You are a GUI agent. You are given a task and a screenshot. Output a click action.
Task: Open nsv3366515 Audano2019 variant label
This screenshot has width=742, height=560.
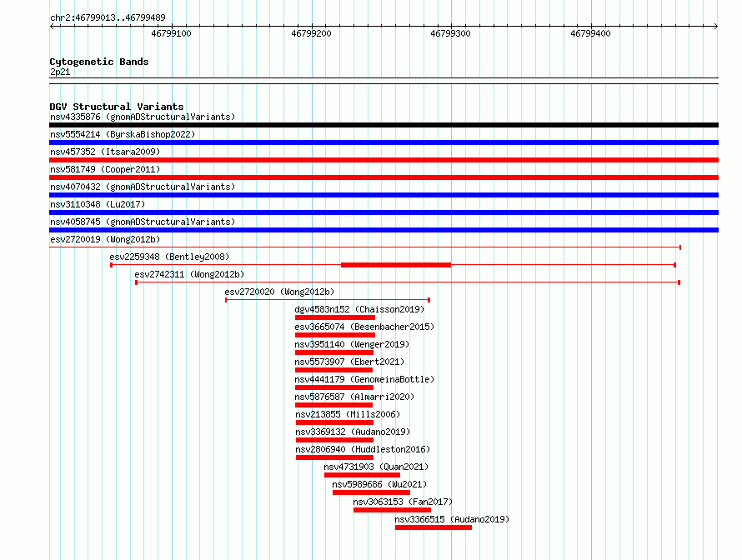pyautogui.click(x=452, y=519)
